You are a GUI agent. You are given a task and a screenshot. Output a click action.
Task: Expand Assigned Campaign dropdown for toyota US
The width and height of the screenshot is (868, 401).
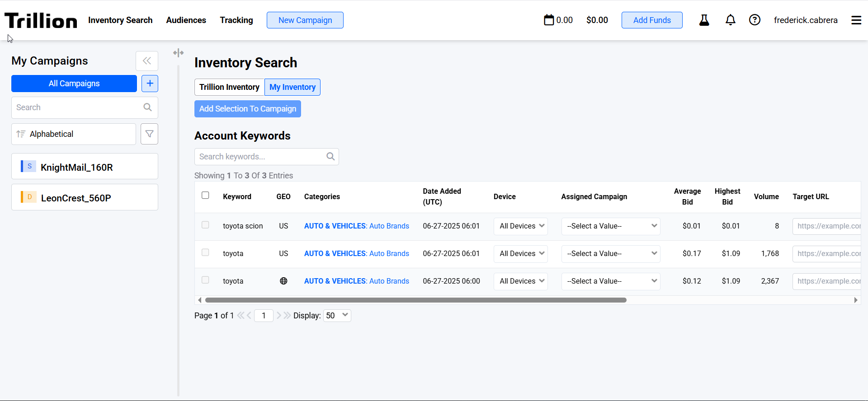pyautogui.click(x=610, y=254)
